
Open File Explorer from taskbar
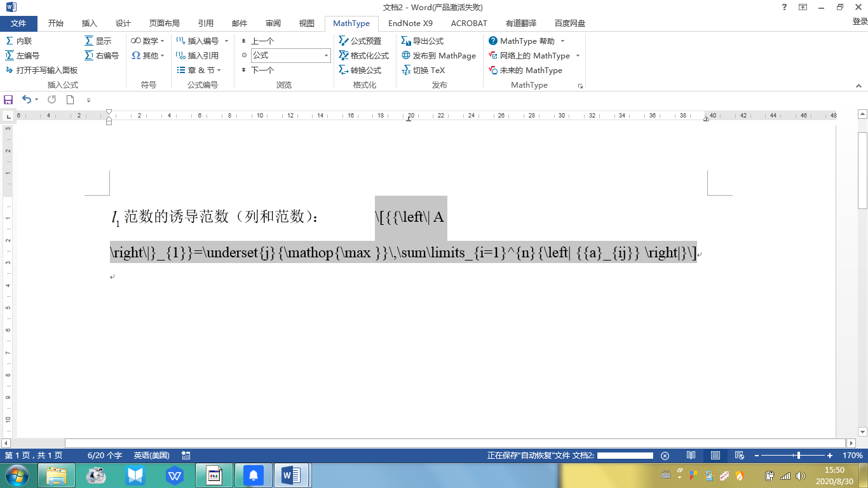(57, 475)
